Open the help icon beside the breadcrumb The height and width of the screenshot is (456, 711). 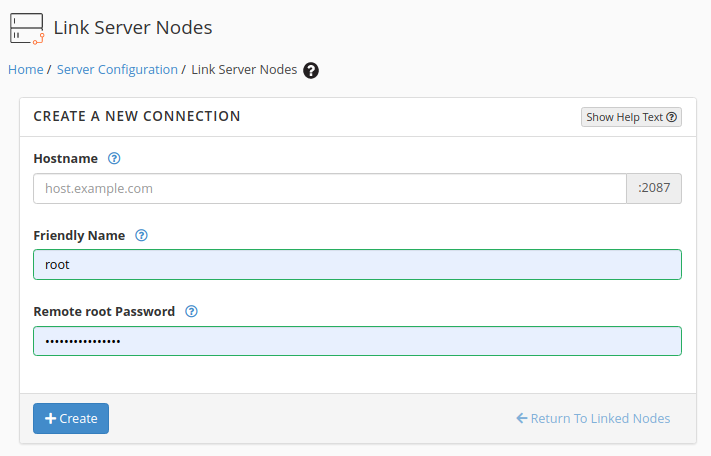(x=311, y=70)
